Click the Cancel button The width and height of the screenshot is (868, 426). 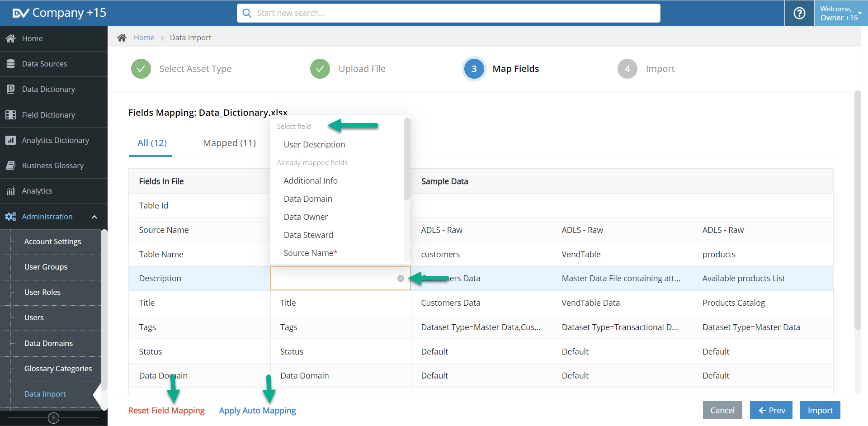point(722,410)
